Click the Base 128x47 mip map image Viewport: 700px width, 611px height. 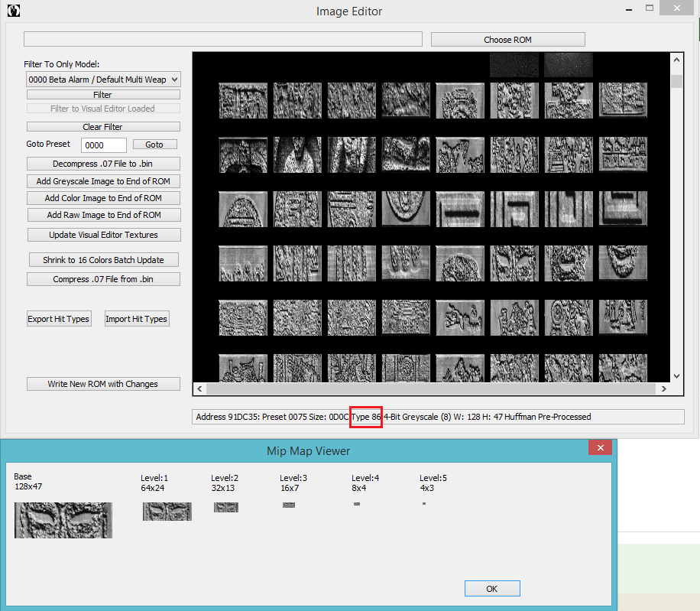tap(63, 520)
